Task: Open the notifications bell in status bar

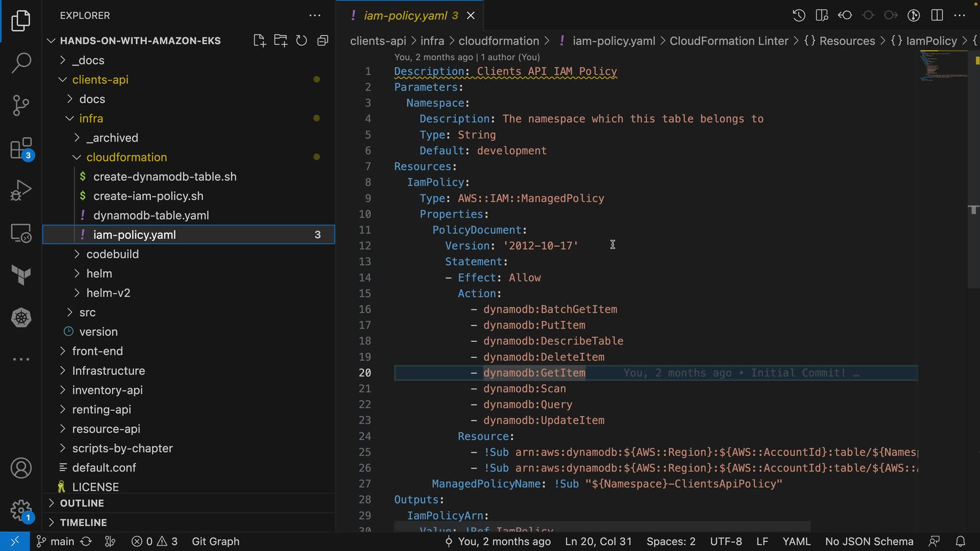Action: click(960, 541)
